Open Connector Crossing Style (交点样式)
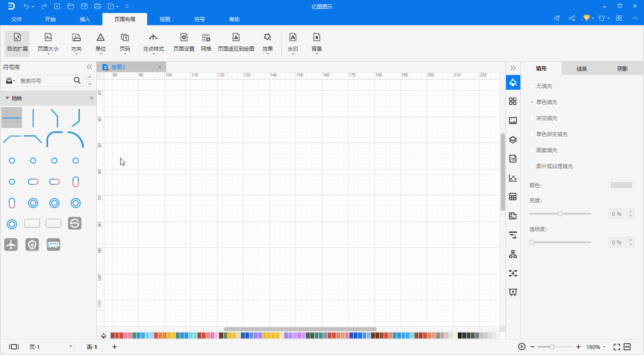The height and width of the screenshot is (355, 644). tap(154, 43)
